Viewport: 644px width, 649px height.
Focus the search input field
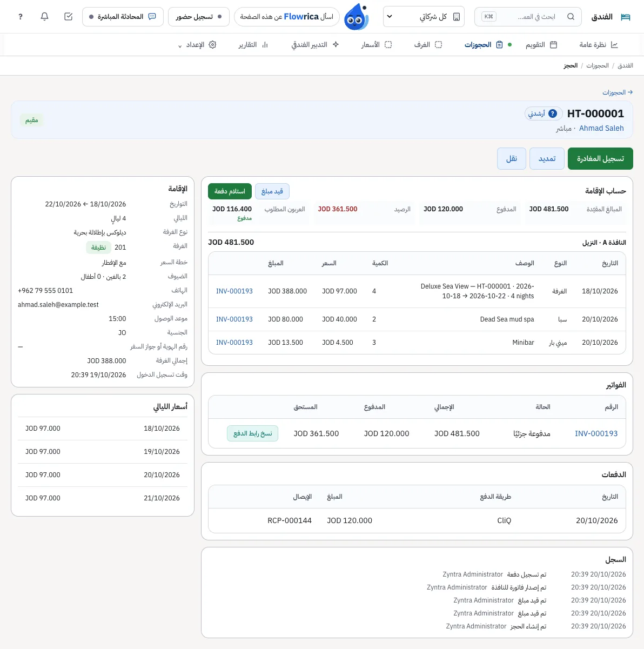pyautogui.click(x=528, y=17)
